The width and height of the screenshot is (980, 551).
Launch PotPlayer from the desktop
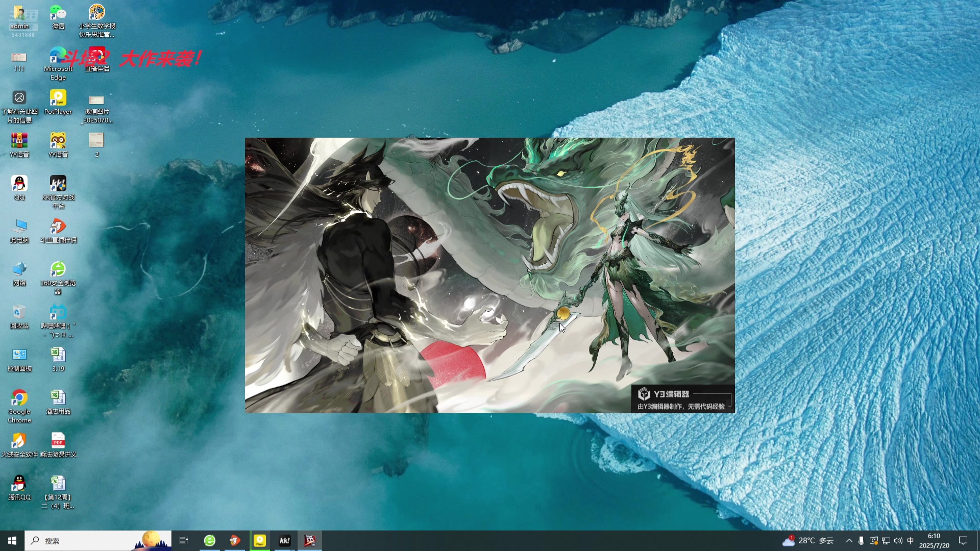tap(58, 103)
